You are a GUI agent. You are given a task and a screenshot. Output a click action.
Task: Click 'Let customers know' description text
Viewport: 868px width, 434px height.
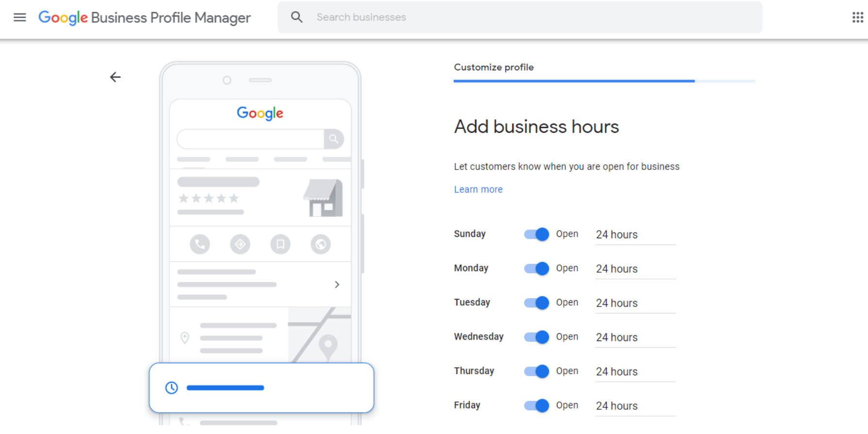click(566, 167)
